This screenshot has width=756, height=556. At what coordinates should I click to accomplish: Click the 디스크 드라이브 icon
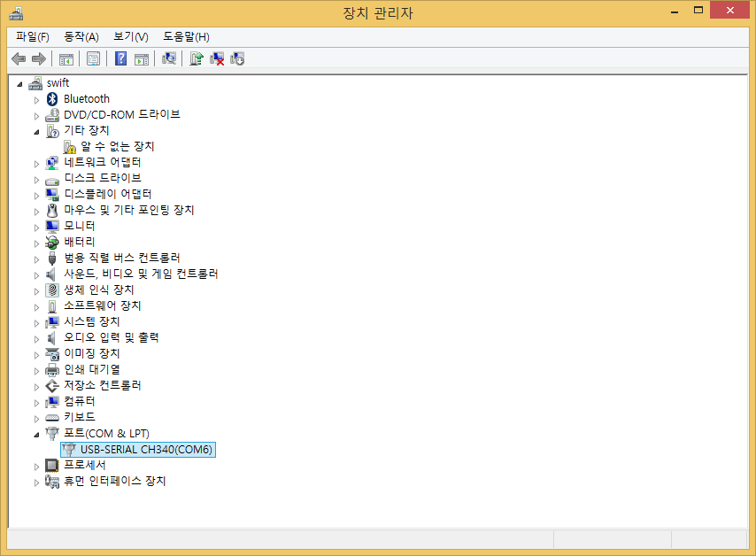pyautogui.click(x=52, y=181)
